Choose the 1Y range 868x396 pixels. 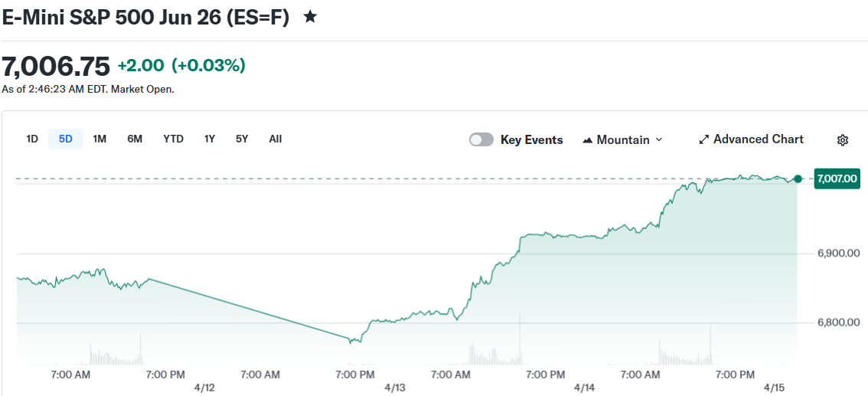tap(209, 139)
